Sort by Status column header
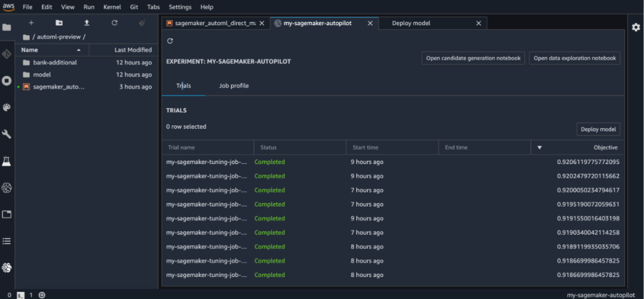This screenshot has width=644, height=299. pos(300,147)
